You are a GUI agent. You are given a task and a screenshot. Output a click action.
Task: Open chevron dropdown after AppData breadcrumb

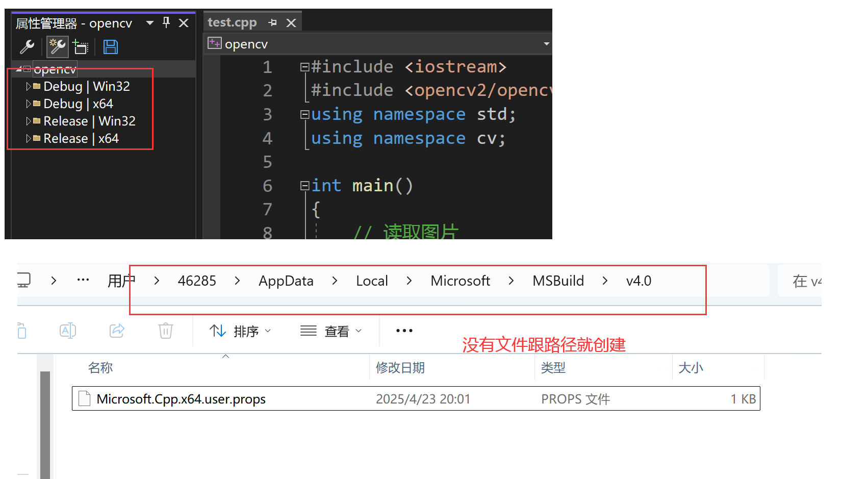pyautogui.click(x=335, y=281)
